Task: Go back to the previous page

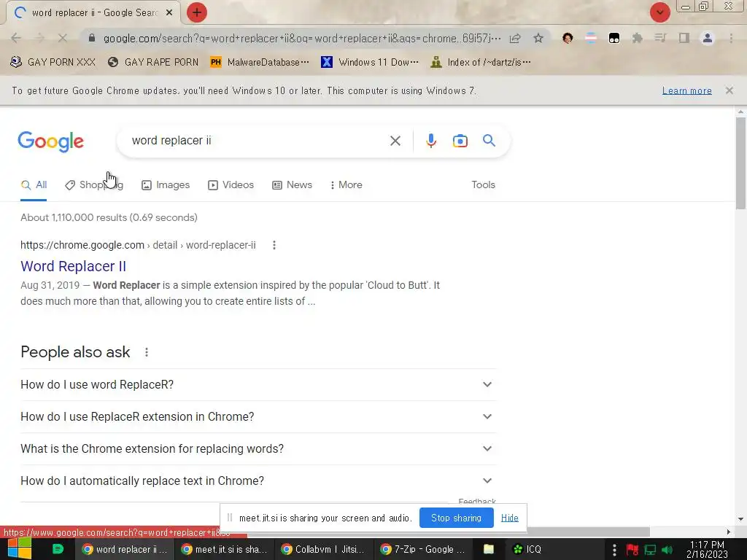Action: (16, 38)
